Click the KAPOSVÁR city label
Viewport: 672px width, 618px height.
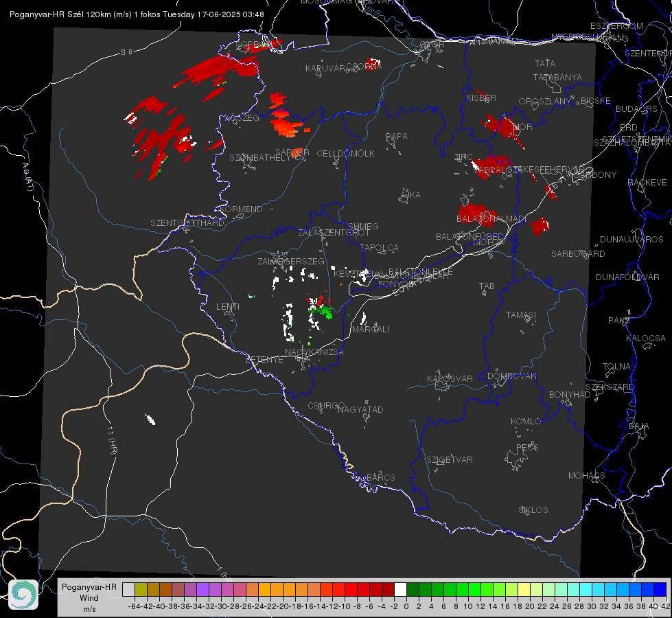[x=450, y=378]
